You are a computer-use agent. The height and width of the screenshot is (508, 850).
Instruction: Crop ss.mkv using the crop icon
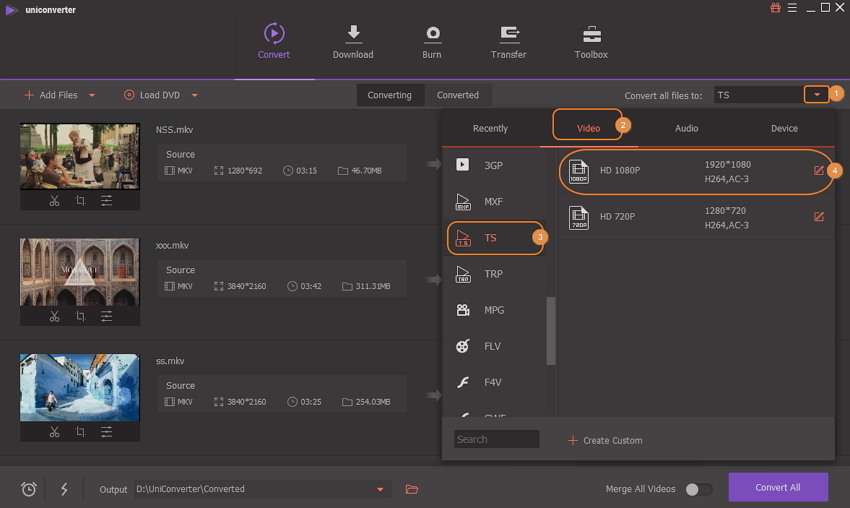point(80,432)
